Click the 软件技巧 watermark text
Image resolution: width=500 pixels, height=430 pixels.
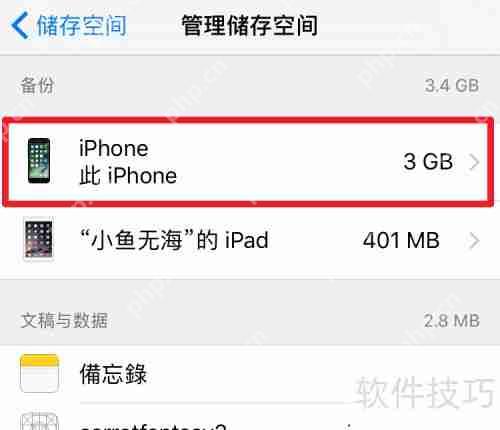click(425, 393)
